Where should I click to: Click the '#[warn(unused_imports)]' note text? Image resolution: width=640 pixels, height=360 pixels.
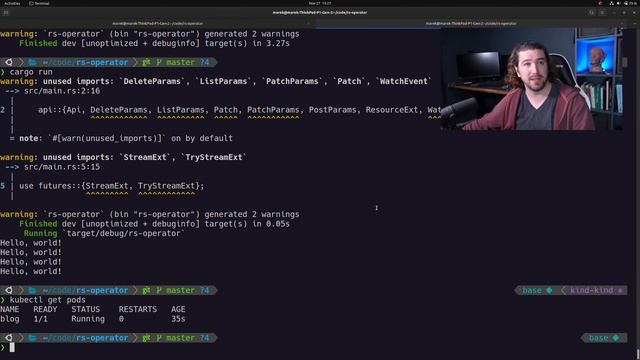(109, 138)
